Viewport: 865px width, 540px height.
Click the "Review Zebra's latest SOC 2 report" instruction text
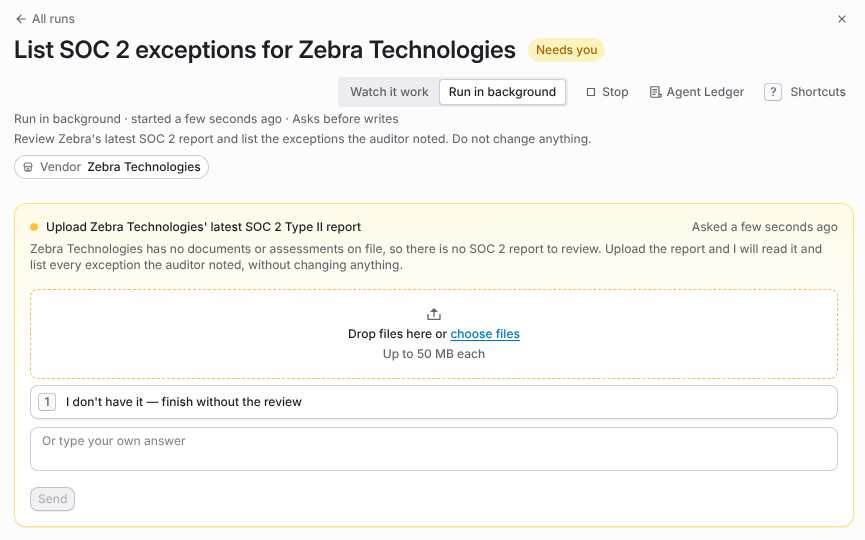(302, 139)
